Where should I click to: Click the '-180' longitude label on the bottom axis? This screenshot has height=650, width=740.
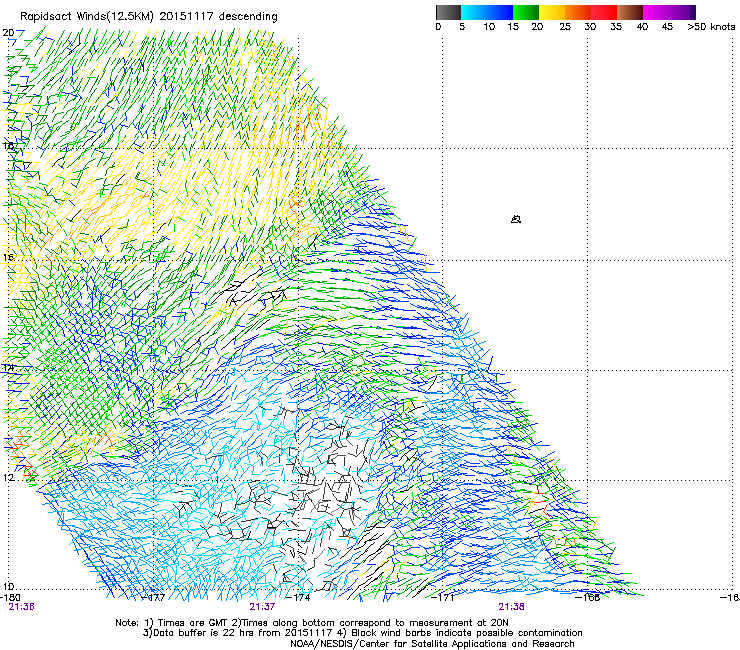pyautogui.click(x=10, y=597)
